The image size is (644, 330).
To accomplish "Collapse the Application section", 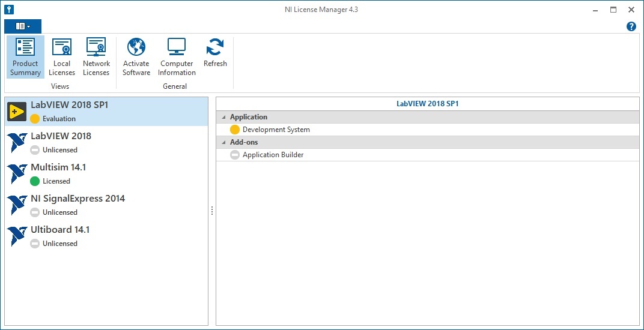I will 224,117.
